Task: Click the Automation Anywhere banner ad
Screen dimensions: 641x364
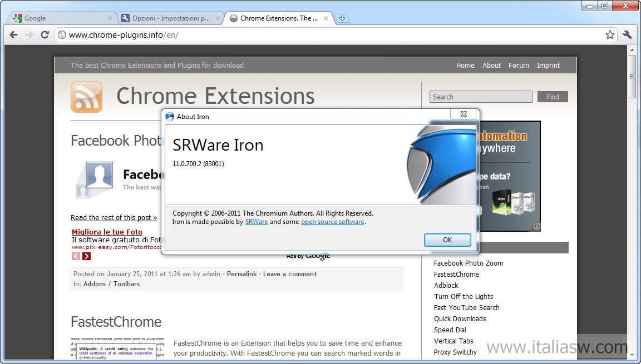Action: [x=510, y=176]
